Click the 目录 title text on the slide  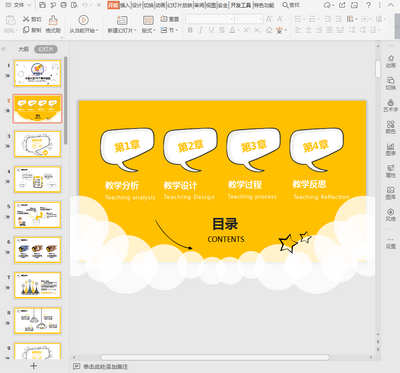click(x=225, y=224)
